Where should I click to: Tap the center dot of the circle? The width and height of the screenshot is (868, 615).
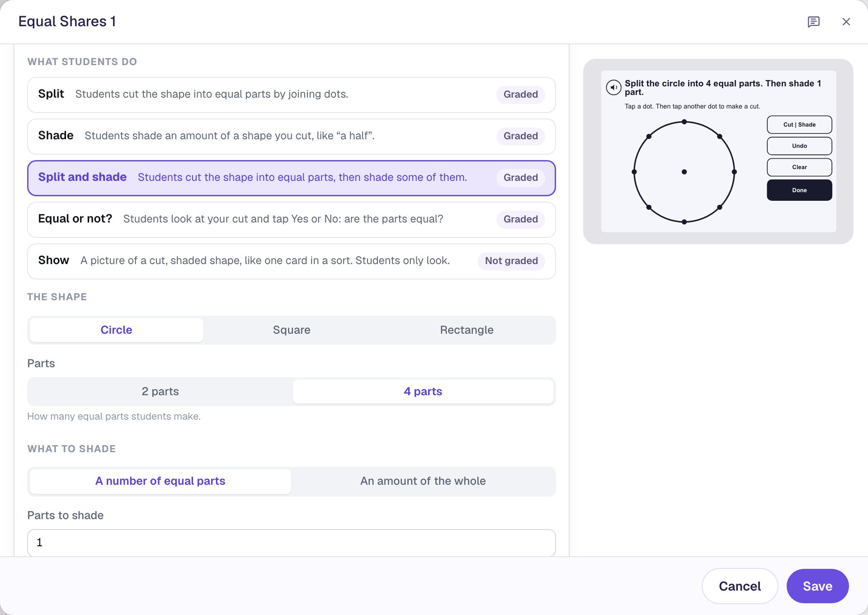[x=684, y=172]
